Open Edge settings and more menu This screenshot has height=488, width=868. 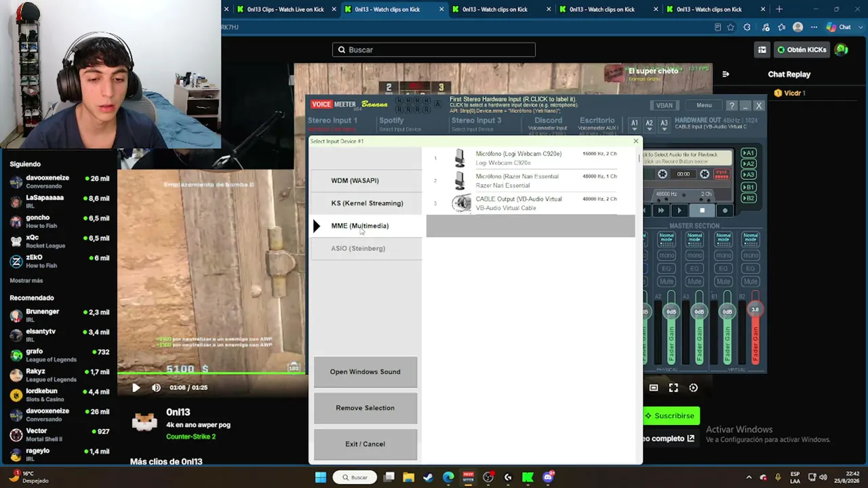click(814, 27)
